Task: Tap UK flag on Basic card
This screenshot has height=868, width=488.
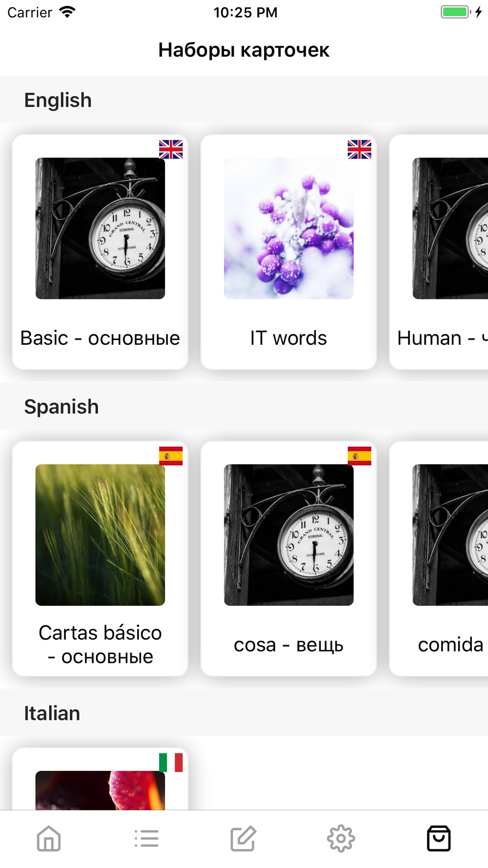Action: pos(171,149)
